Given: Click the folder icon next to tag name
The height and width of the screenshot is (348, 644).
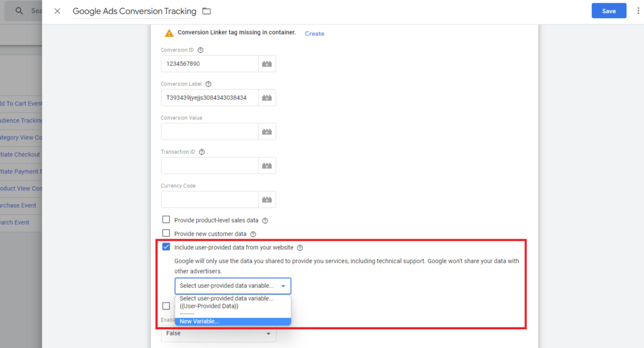Looking at the screenshot, I should coord(206,11).
